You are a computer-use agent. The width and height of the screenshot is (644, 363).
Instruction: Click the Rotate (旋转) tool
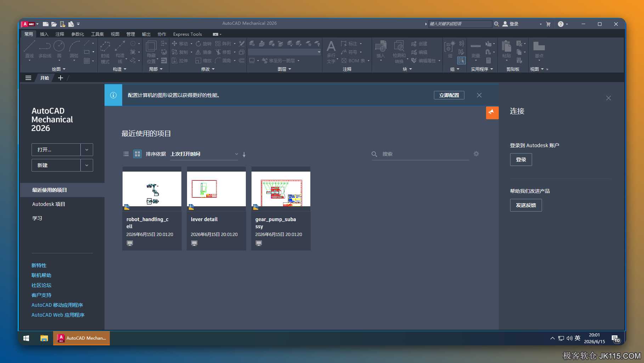(x=204, y=44)
